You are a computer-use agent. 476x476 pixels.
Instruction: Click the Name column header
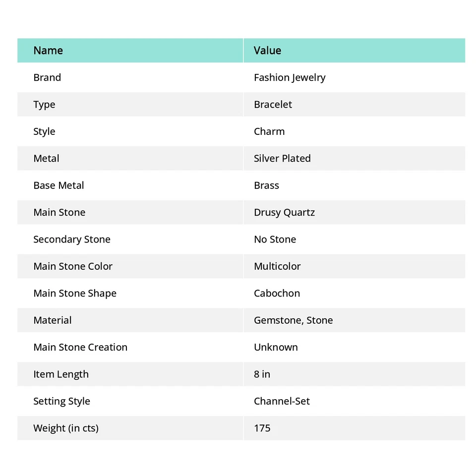[x=48, y=51]
